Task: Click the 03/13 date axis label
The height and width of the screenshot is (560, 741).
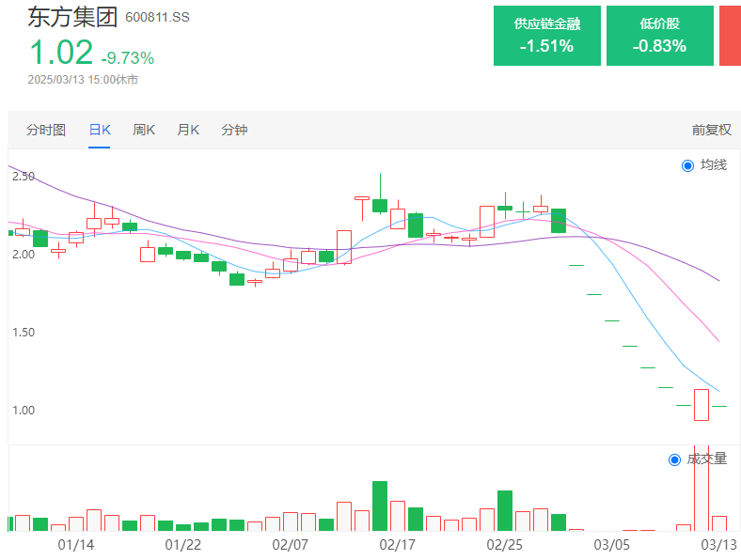Action: (x=718, y=545)
